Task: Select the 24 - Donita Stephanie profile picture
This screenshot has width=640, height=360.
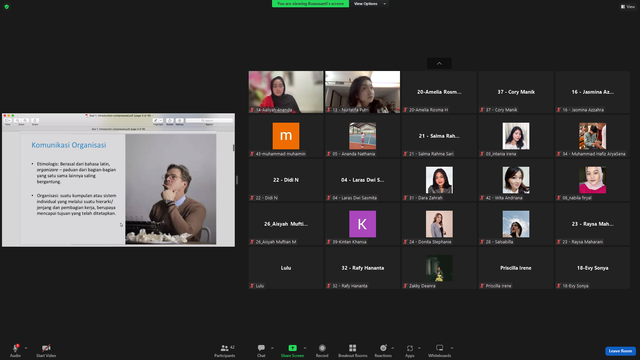Action: pyautogui.click(x=439, y=224)
